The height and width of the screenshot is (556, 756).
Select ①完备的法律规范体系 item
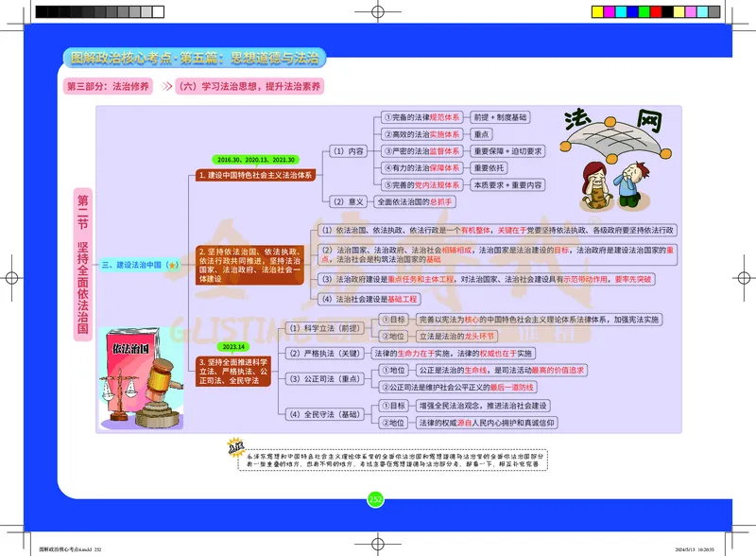(x=421, y=117)
